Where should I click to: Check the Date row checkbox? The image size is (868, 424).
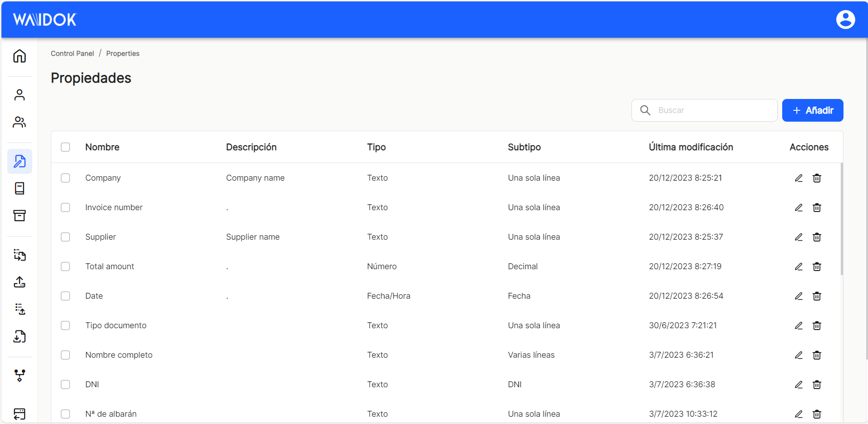(65, 296)
